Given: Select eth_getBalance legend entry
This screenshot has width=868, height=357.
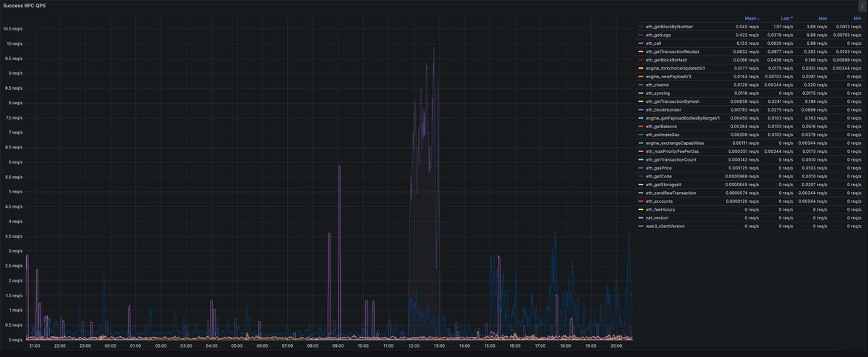Looking at the screenshot, I should coord(662,127).
